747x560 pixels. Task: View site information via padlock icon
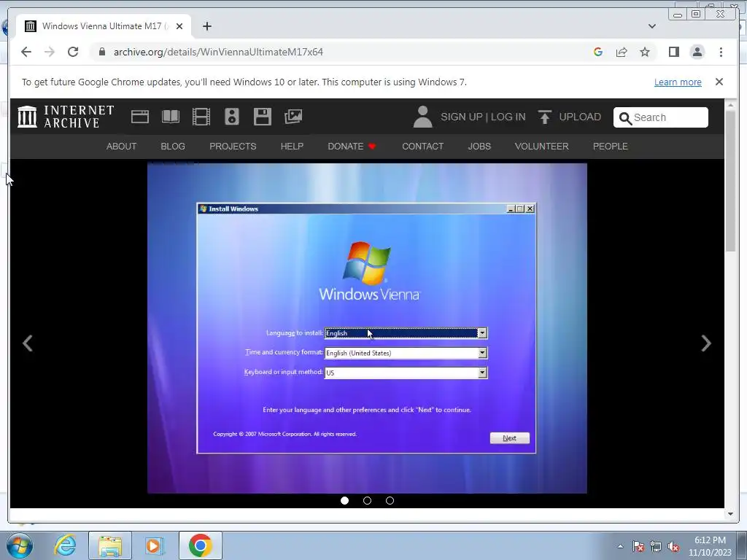coord(101,52)
